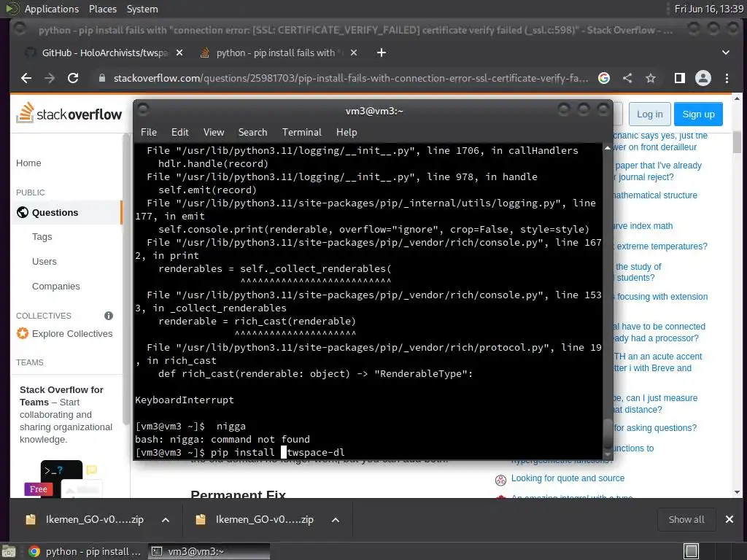
Task: Click the Free teams promo image
Action: tap(63, 478)
